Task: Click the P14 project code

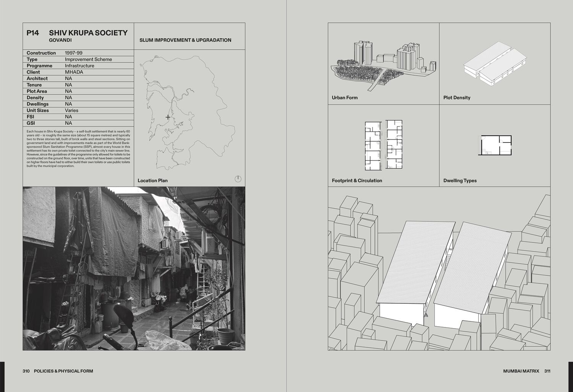Action: tap(33, 33)
